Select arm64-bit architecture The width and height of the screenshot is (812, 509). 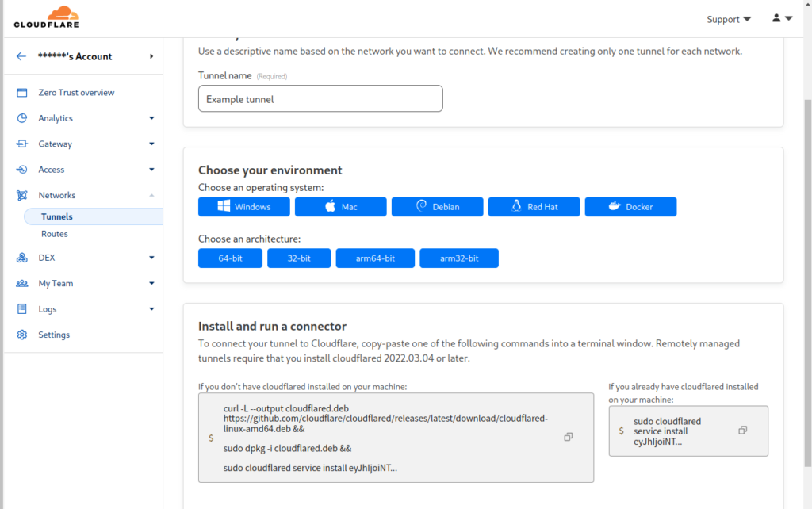[375, 258]
